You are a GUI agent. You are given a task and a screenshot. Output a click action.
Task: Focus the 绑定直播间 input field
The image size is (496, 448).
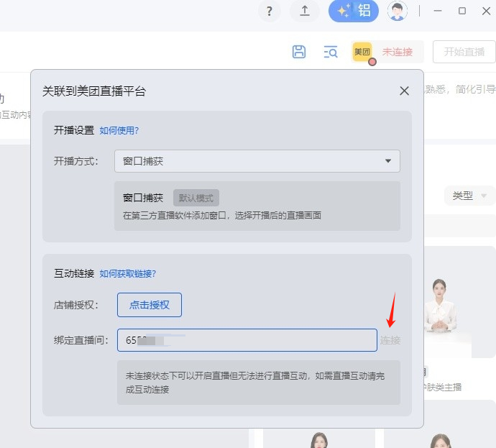pos(247,340)
